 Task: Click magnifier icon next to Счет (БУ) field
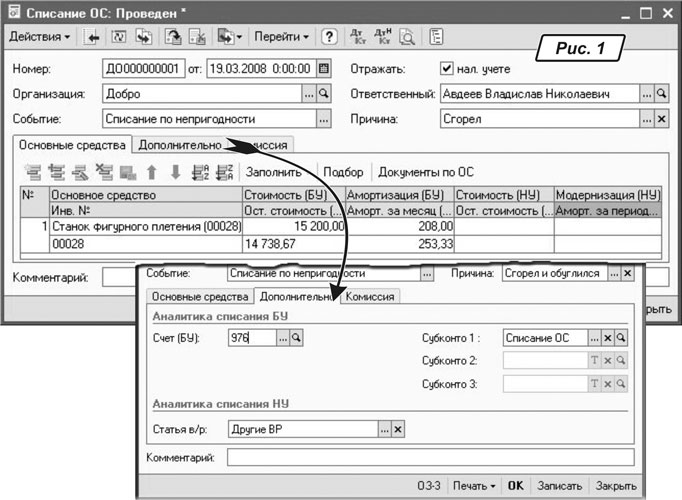pyautogui.click(x=297, y=339)
